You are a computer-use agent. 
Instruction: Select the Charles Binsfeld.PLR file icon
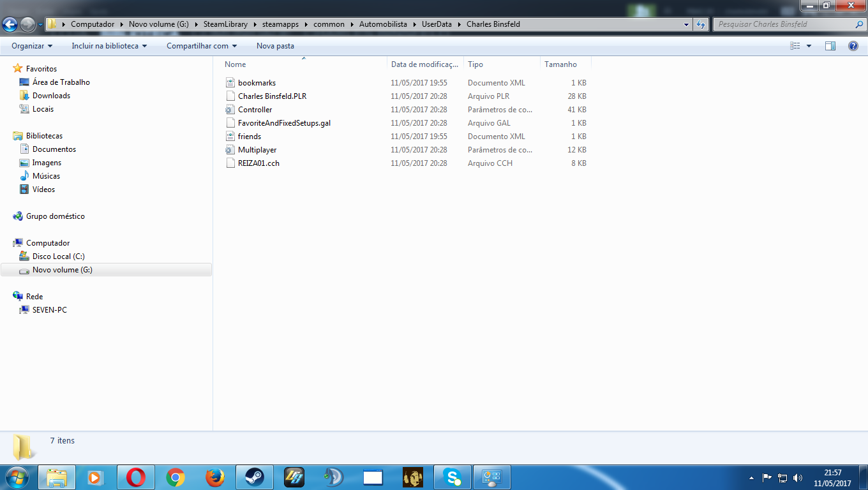[x=230, y=96]
